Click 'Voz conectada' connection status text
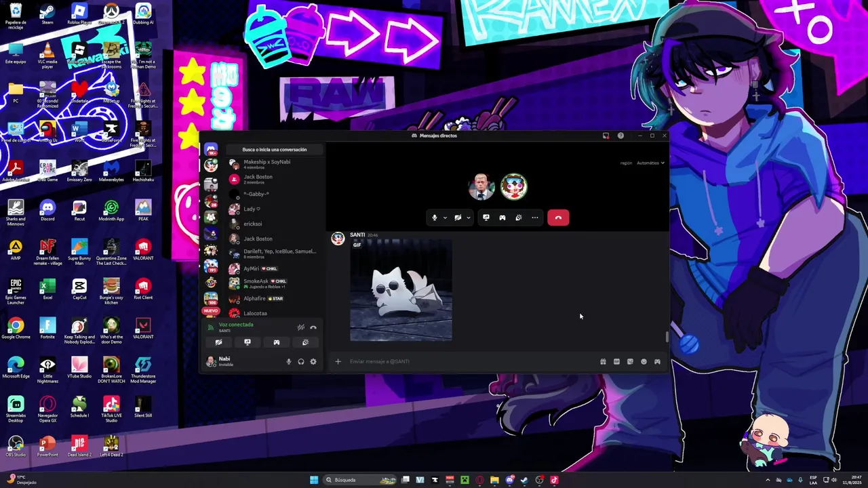This screenshot has width=868, height=488. [x=236, y=325]
